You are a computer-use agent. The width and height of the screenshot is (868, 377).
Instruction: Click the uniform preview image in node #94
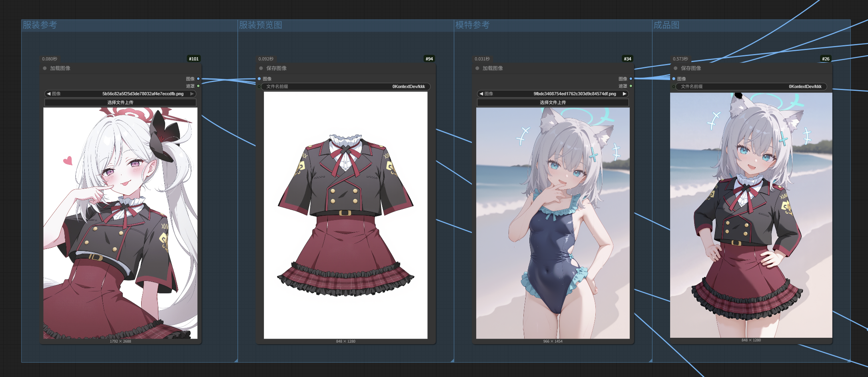point(345,215)
